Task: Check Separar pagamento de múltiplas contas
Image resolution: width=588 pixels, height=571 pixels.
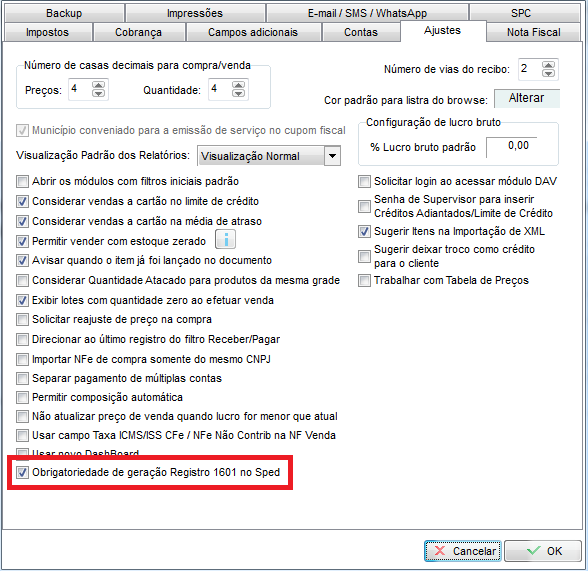Action: 22,378
